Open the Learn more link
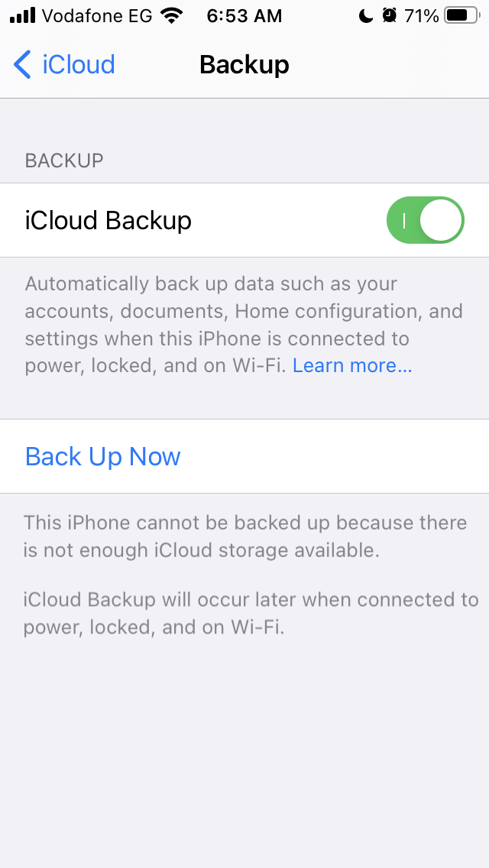Screen dimensions: 489x868 point(352,365)
